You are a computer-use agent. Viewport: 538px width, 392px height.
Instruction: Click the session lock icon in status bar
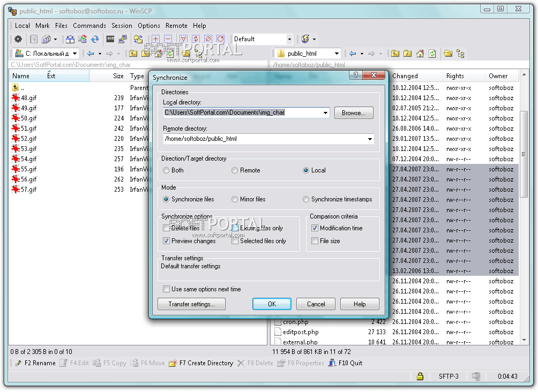[x=420, y=376]
